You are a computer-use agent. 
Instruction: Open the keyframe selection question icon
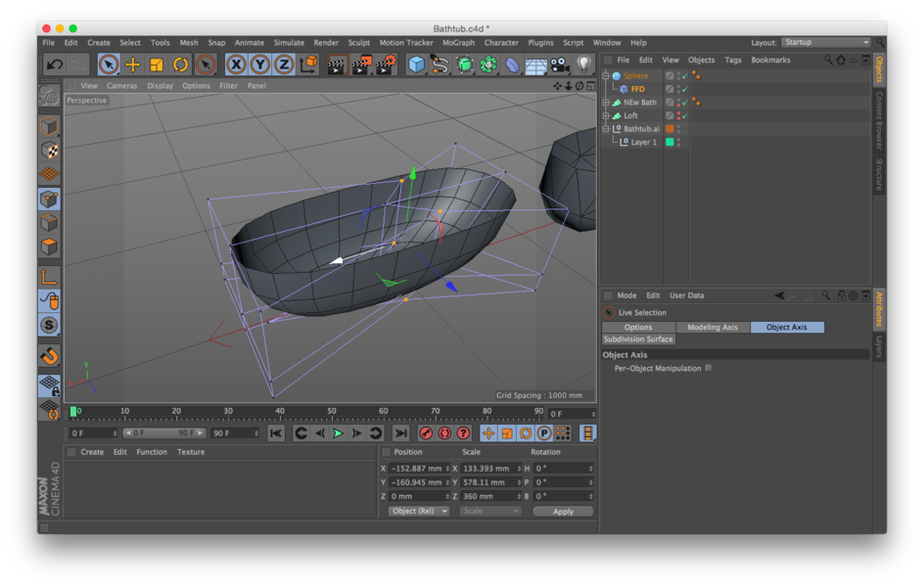click(464, 433)
